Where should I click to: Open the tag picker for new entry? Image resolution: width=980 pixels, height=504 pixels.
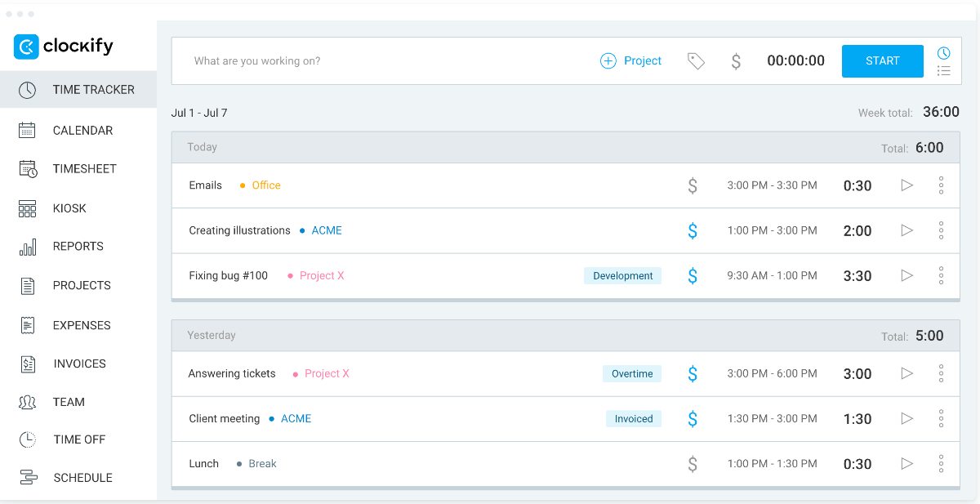click(x=696, y=61)
